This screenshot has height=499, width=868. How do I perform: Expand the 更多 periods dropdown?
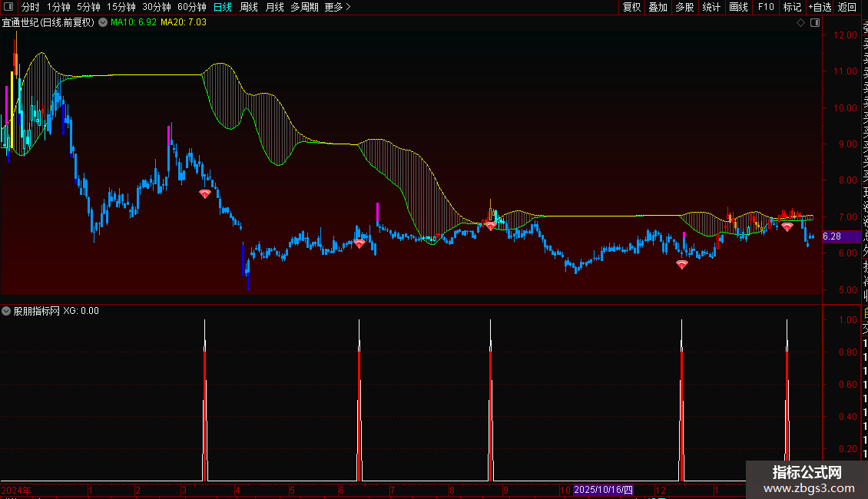pos(338,7)
